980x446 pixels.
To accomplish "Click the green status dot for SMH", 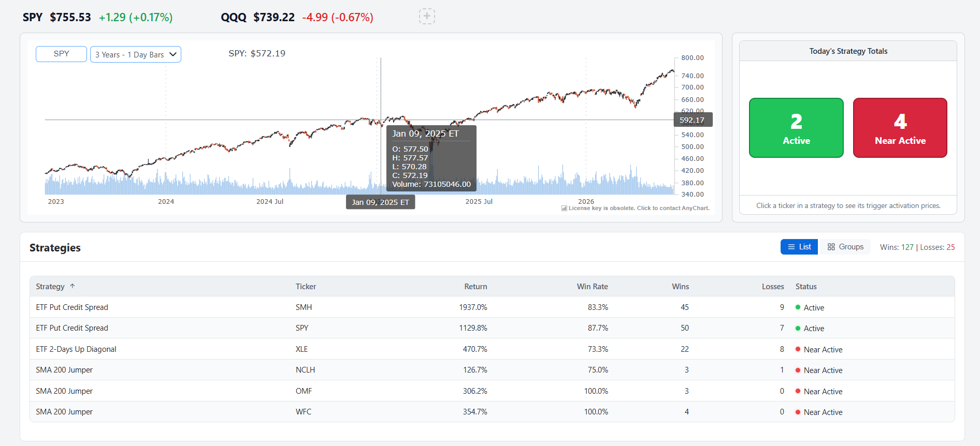I will (x=798, y=307).
